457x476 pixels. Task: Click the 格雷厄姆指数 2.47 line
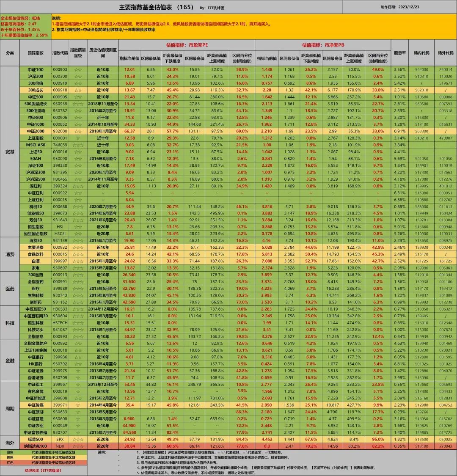pyautogui.click(x=19, y=24)
